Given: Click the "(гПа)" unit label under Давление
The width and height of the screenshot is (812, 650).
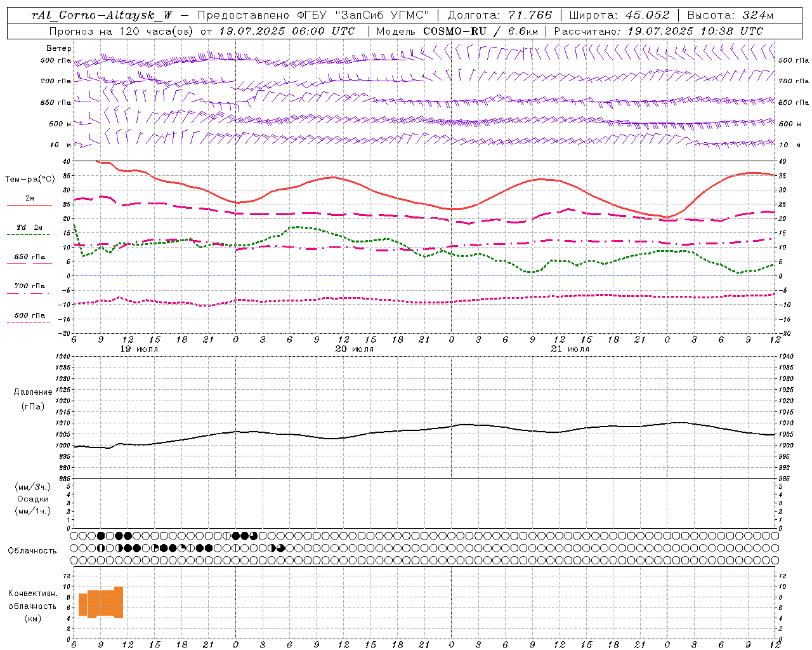Looking at the screenshot, I should [x=33, y=406].
